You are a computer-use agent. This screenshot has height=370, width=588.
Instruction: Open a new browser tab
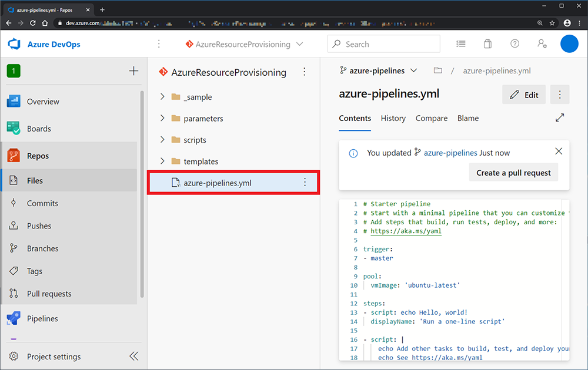[x=102, y=10]
